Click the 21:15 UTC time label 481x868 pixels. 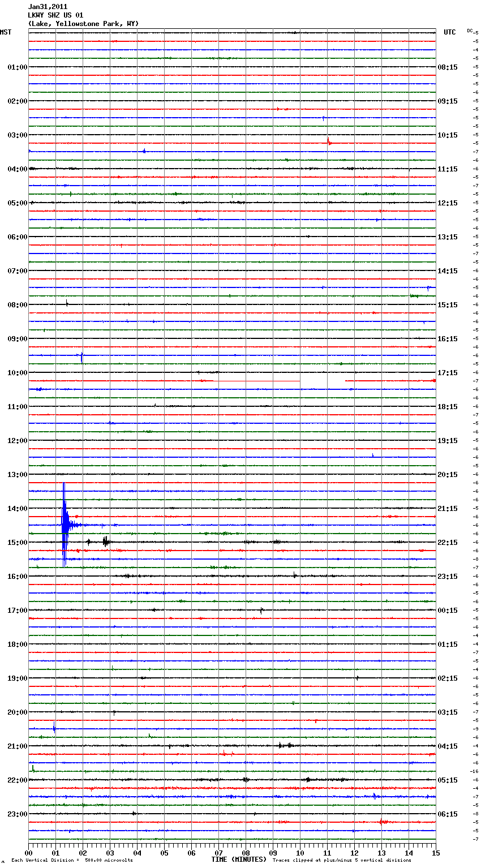[x=448, y=509]
